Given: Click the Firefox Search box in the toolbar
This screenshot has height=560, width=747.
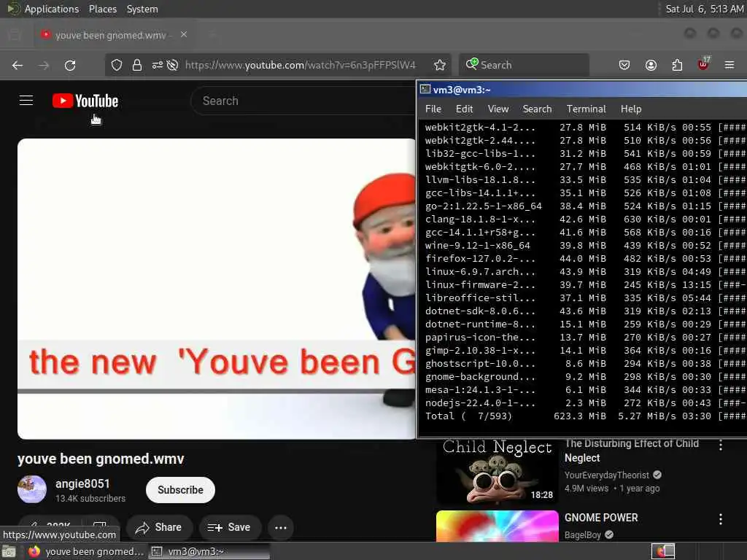Looking at the screenshot, I should (524, 65).
